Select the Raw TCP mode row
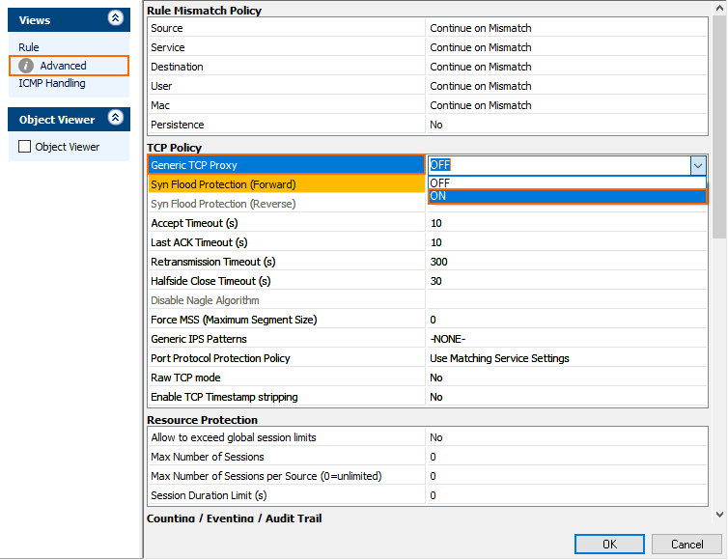728x560 pixels. 287,378
